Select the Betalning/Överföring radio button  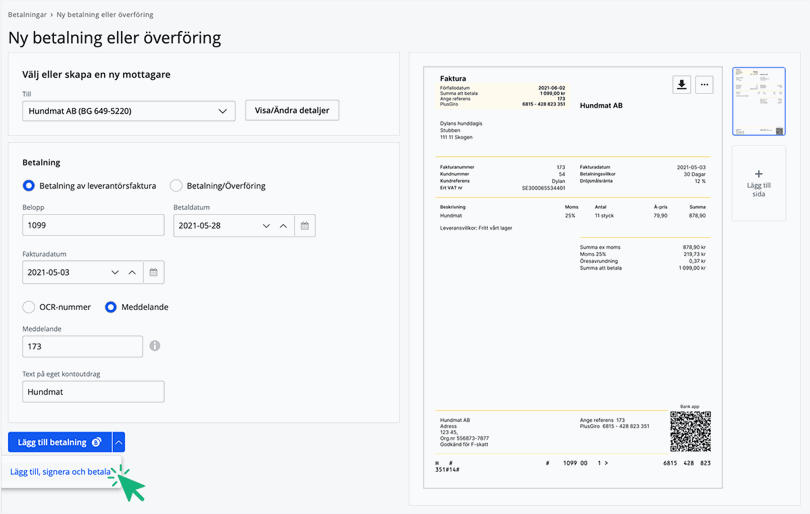[176, 186]
